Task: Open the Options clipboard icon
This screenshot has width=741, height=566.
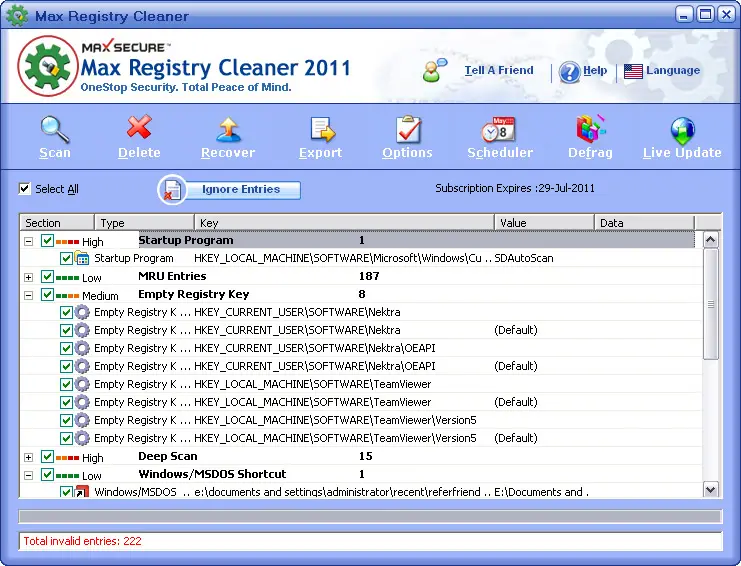Action: [x=408, y=129]
